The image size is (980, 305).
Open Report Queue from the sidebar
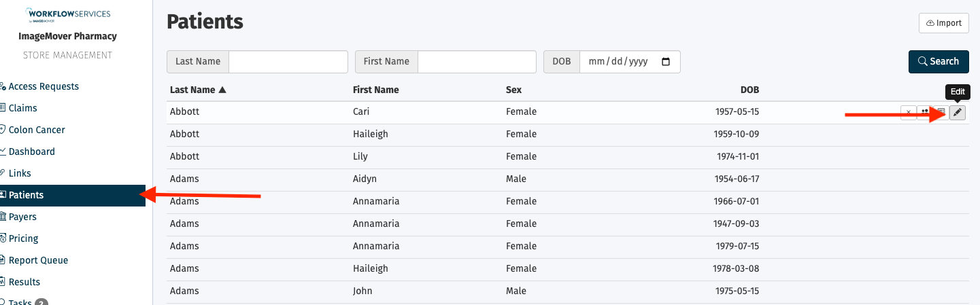click(38, 260)
